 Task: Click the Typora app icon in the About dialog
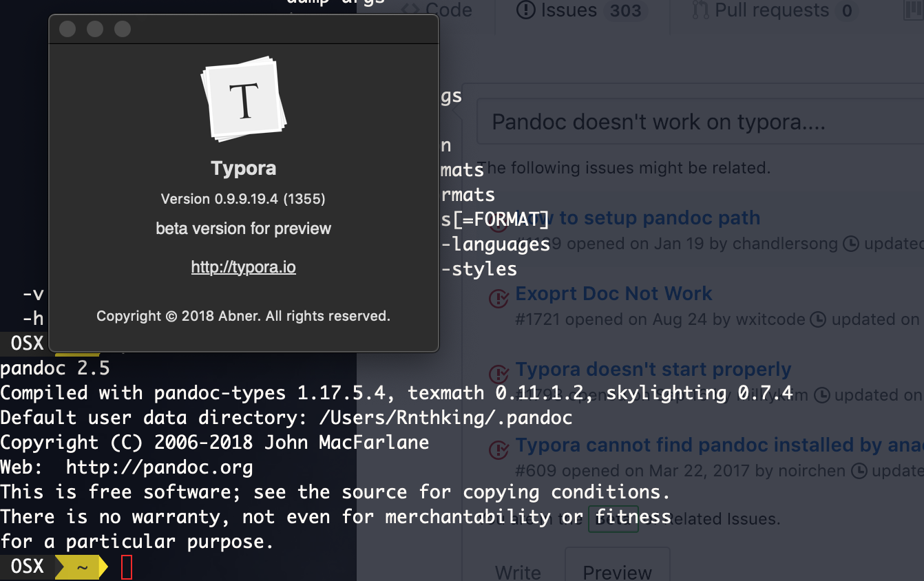click(x=244, y=98)
